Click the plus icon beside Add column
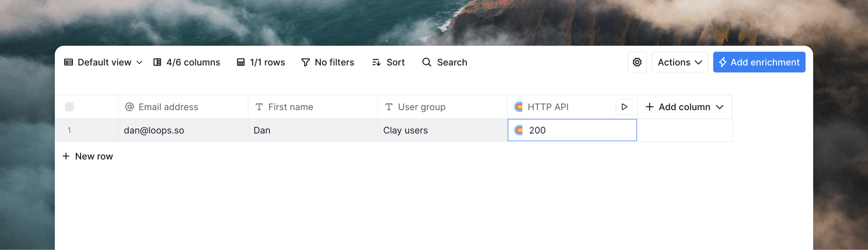This screenshot has width=868, height=250. pos(649,107)
